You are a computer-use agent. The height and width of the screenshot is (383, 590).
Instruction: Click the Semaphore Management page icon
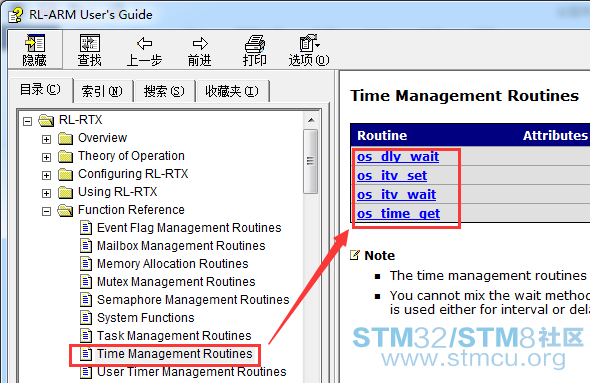point(86,300)
